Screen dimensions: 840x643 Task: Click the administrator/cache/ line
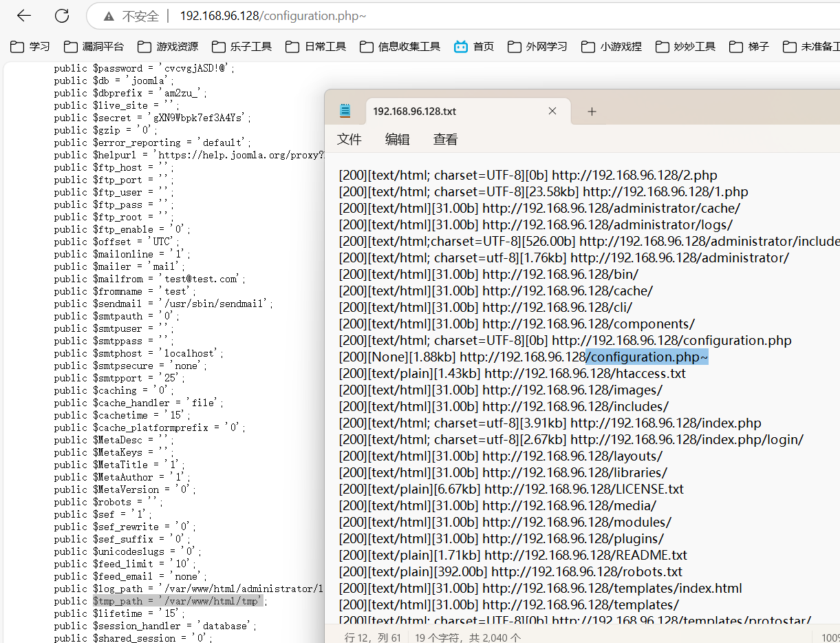click(540, 208)
